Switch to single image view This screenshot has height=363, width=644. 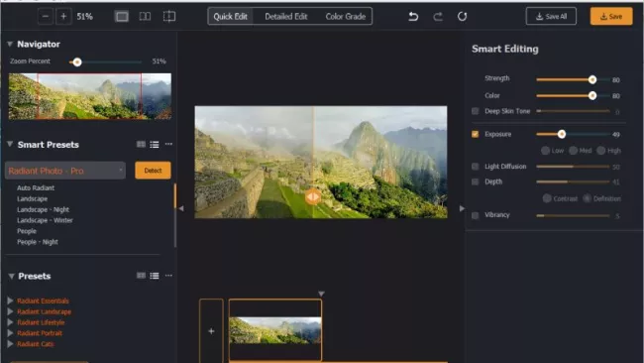pos(122,17)
